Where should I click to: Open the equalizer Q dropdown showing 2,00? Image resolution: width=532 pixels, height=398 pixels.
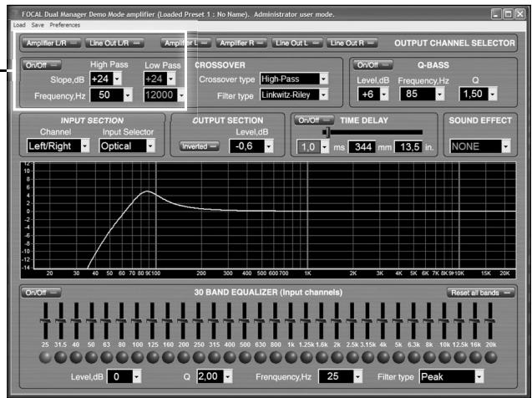click(x=228, y=376)
